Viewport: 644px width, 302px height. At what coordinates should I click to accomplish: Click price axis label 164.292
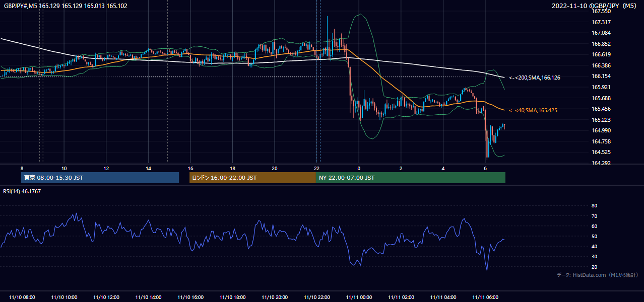click(601, 163)
